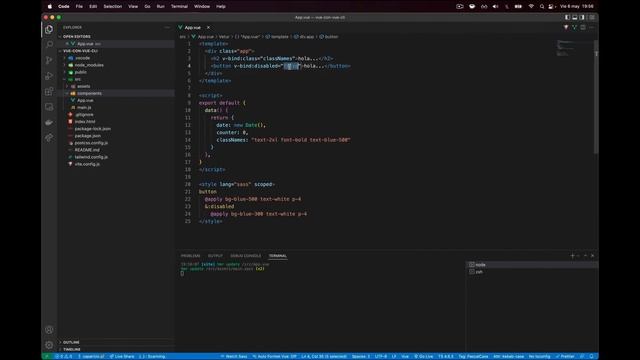Select the zsh terminal instance
The height and width of the screenshot is (360, 640).
point(532,272)
